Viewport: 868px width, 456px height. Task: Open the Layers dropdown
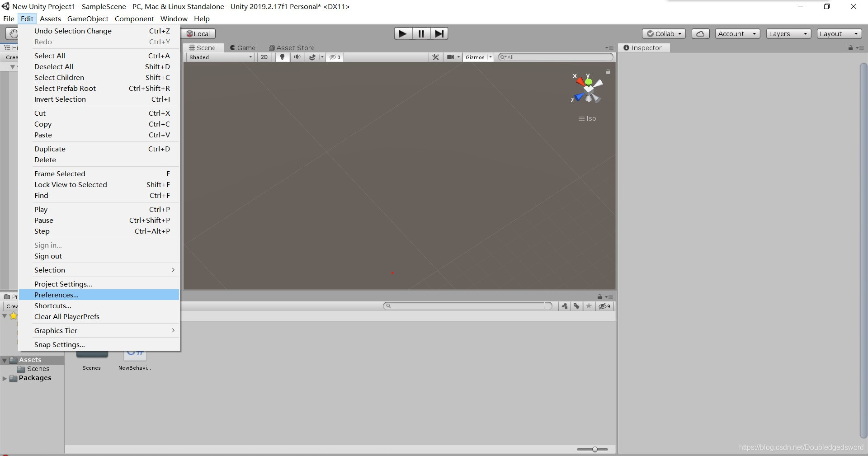tap(788, 33)
